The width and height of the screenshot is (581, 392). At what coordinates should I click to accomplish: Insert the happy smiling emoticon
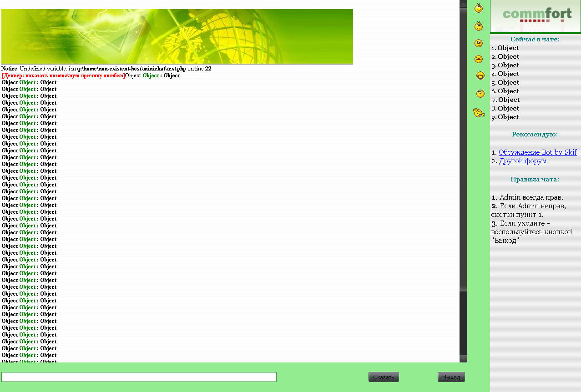[x=479, y=8]
